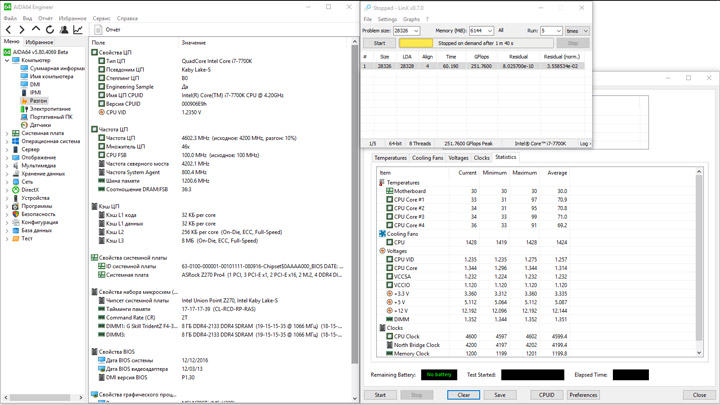This screenshot has height=405, width=720.
Task: Click the Отображение tree icon
Action: click(16, 158)
